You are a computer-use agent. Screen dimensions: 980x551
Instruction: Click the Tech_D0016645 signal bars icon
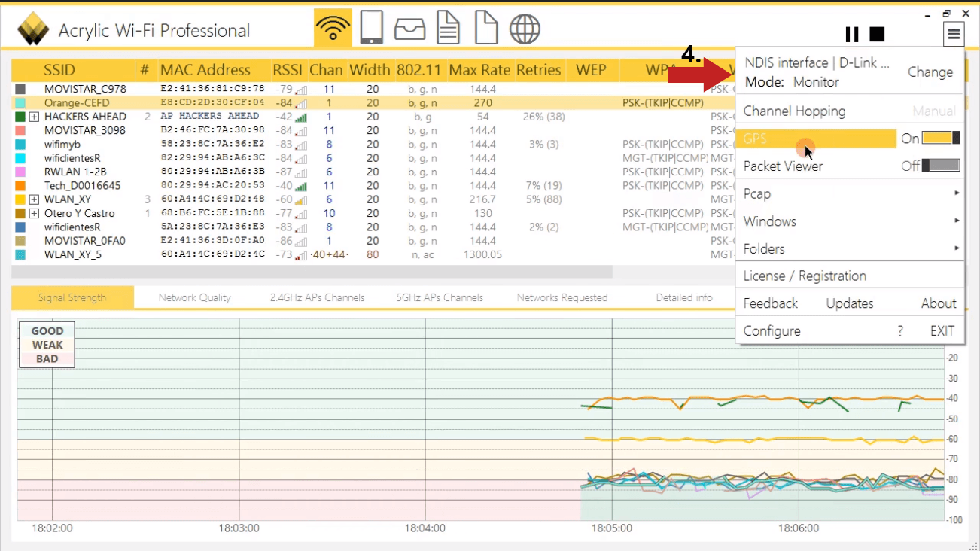coord(301,186)
